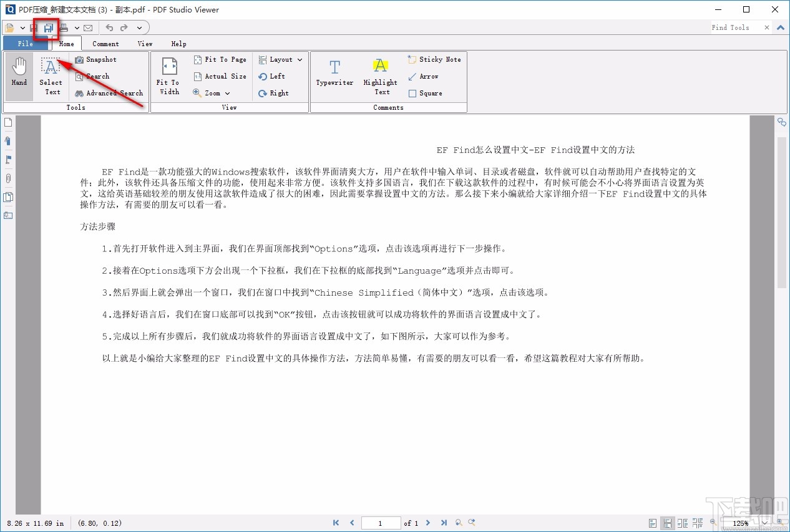Go to first page
790x532 pixels.
[336, 523]
